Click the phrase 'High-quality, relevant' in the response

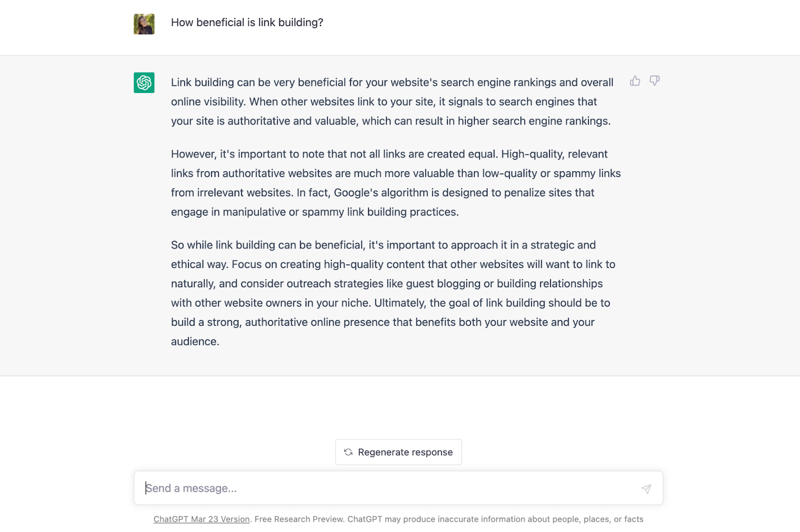(x=554, y=154)
